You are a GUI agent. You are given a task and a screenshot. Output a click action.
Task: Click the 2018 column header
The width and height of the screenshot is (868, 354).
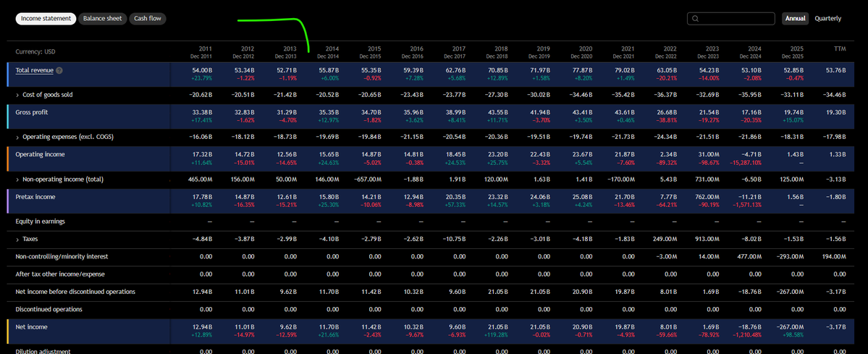point(497,52)
